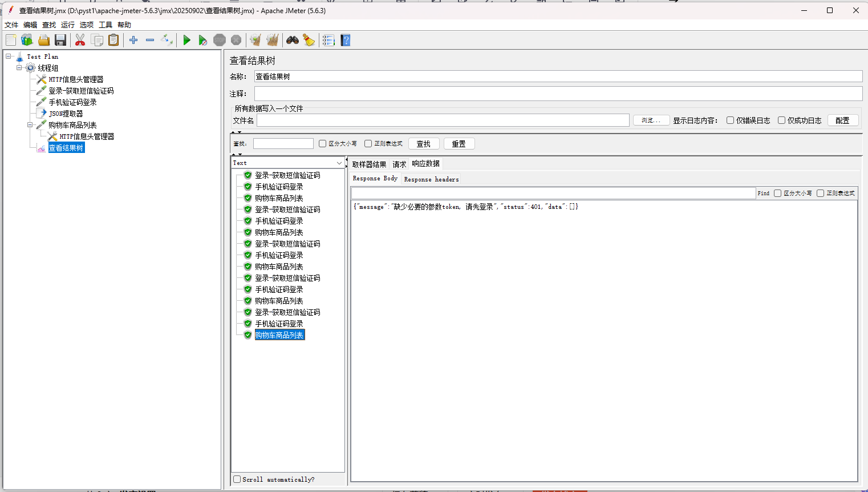Click the New test plan icon

(x=11, y=40)
